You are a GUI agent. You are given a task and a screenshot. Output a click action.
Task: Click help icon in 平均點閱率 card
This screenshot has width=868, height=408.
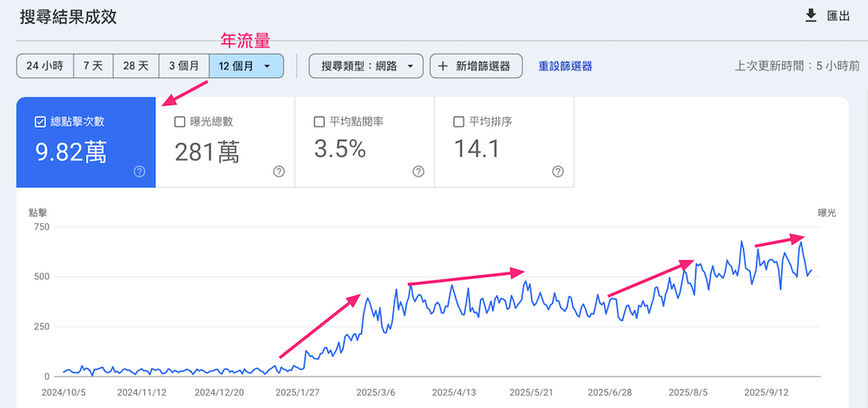click(x=418, y=172)
